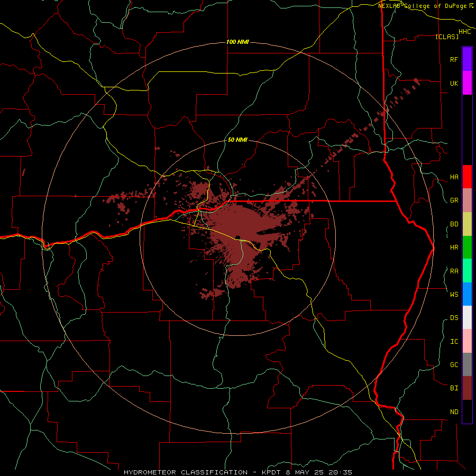476x476 pixels.
Task: Click the 'HA' legend label
Action: click(x=454, y=177)
